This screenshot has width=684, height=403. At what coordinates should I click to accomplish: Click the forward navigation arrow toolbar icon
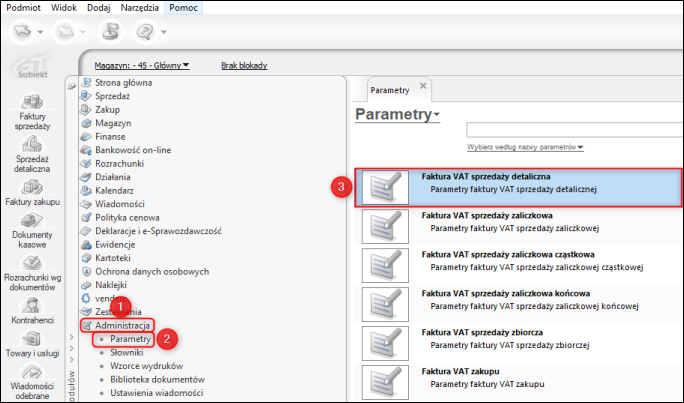click(x=65, y=31)
